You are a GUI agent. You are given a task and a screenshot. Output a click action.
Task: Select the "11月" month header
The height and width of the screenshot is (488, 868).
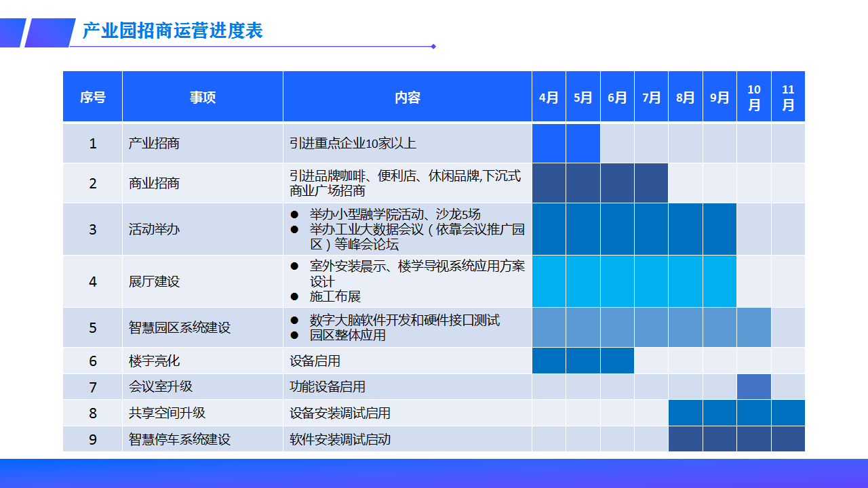click(x=788, y=97)
